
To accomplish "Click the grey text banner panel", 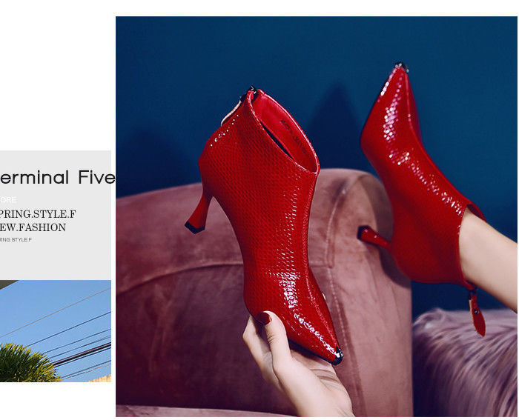I will 56,215.
